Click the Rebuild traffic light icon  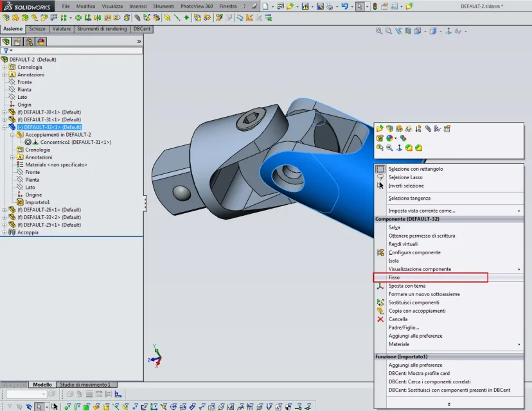coord(375,6)
